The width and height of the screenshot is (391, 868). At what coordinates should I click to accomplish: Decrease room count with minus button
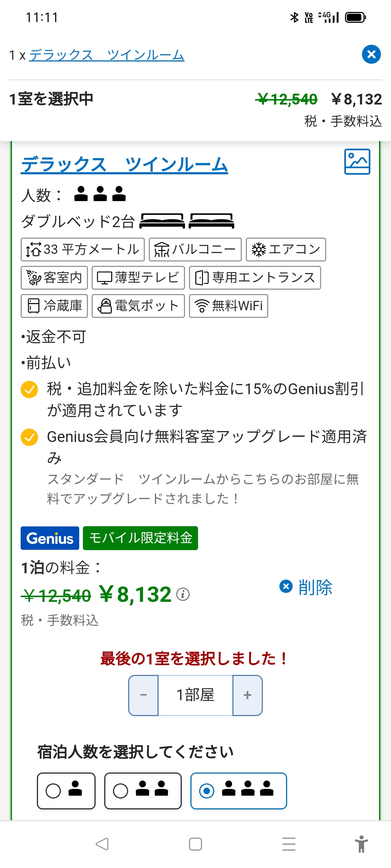143,695
